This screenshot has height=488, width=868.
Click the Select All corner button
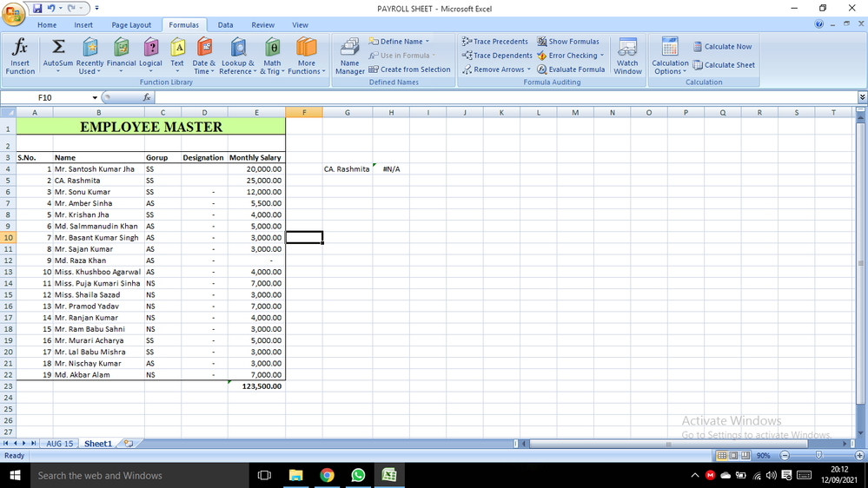[8, 112]
